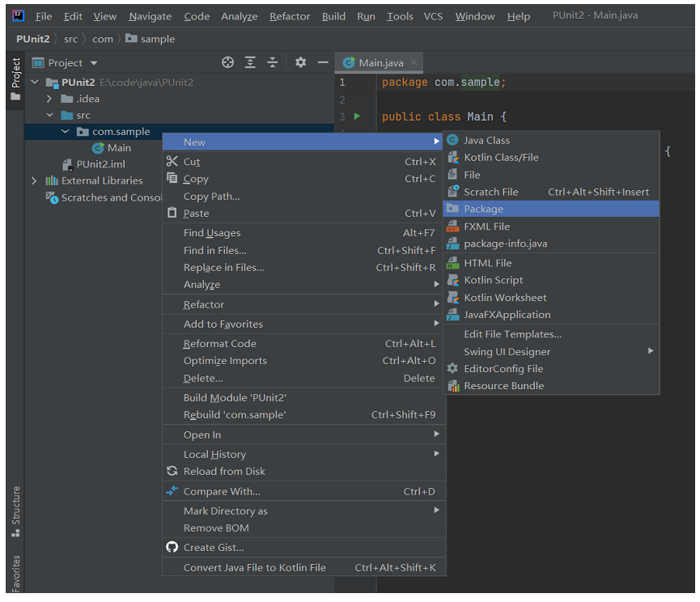Open the Project view dropdown arrow
The image size is (700, 602).
click(x=94, y=63)
